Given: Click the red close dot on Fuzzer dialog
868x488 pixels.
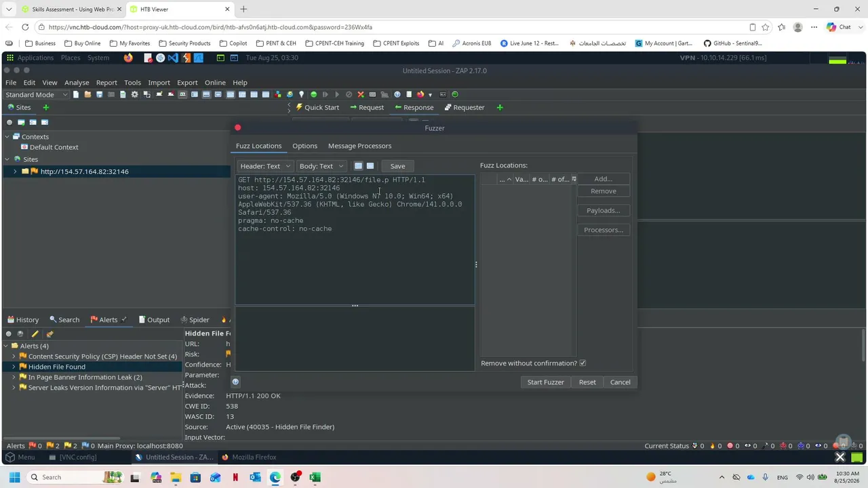Looking at the screenshot, I should (x=237, y=127).
